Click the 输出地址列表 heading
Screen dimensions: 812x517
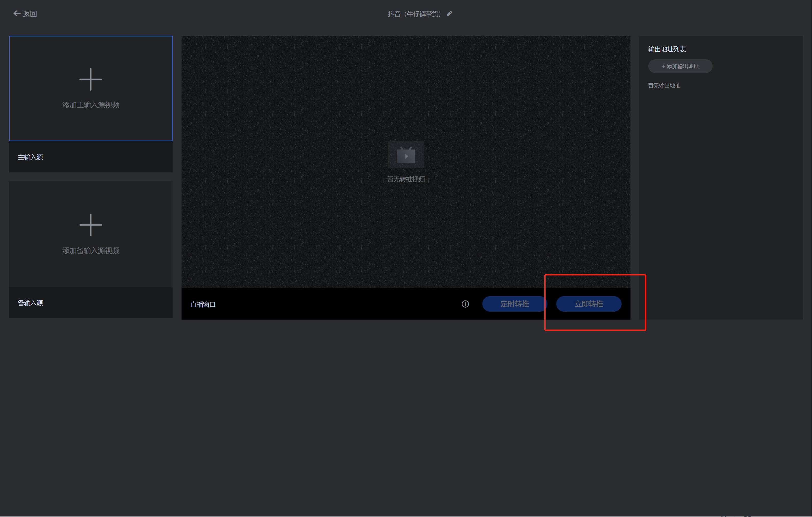pos(666,49)
